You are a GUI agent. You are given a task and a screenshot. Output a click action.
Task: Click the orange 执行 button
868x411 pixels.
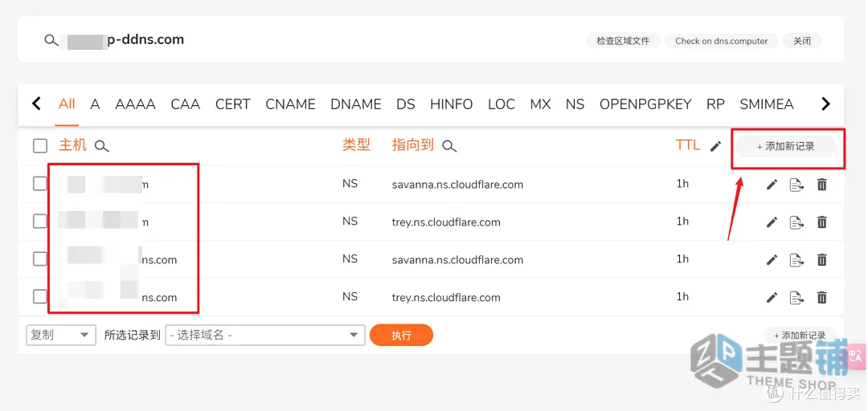tap(401, 336)
